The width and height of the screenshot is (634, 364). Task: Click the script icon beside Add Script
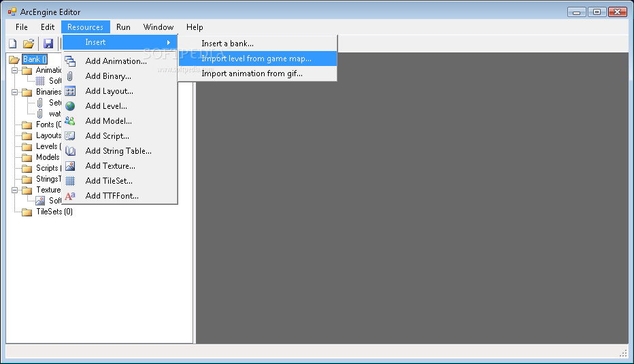click(70, 136)
